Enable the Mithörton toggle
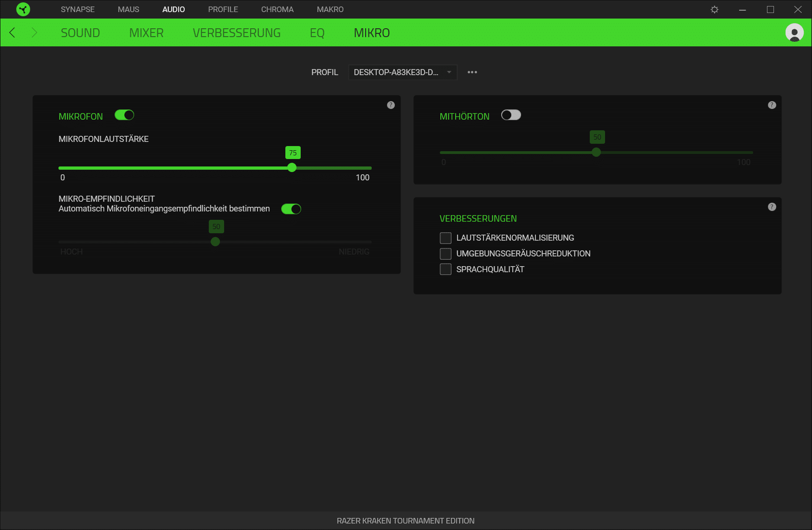 click(x=511, y=115)
